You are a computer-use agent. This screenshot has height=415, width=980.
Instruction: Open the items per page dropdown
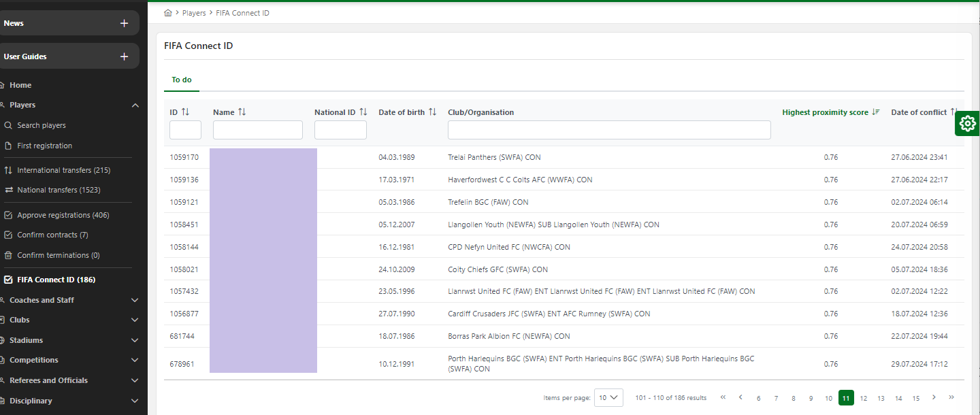[608, 397]
